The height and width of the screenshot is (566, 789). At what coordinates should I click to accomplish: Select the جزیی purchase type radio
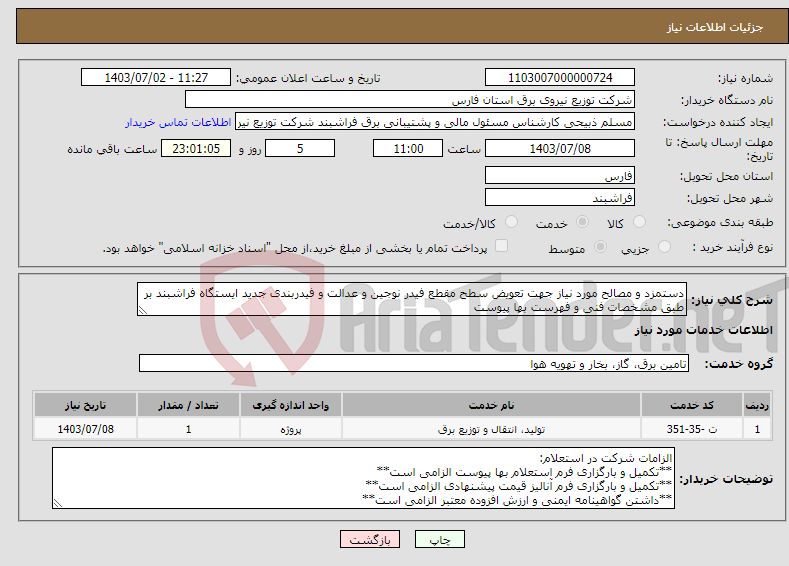[664, 247]
